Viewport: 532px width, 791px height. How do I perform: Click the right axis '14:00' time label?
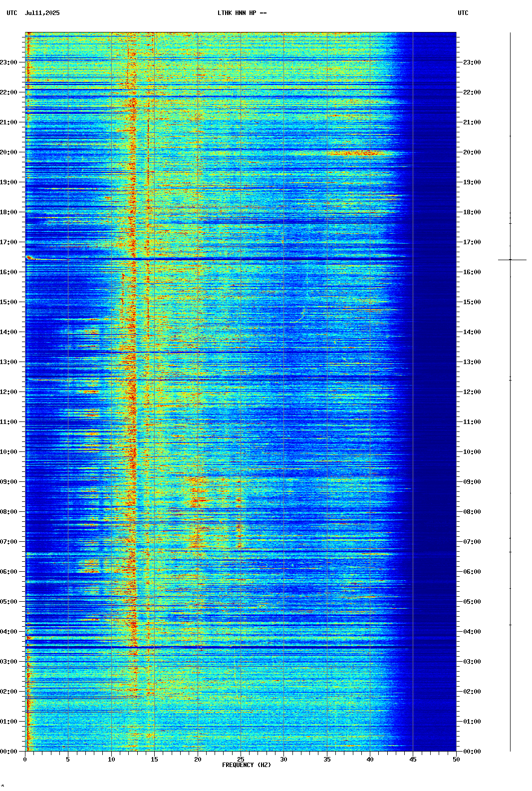point(472,332)
